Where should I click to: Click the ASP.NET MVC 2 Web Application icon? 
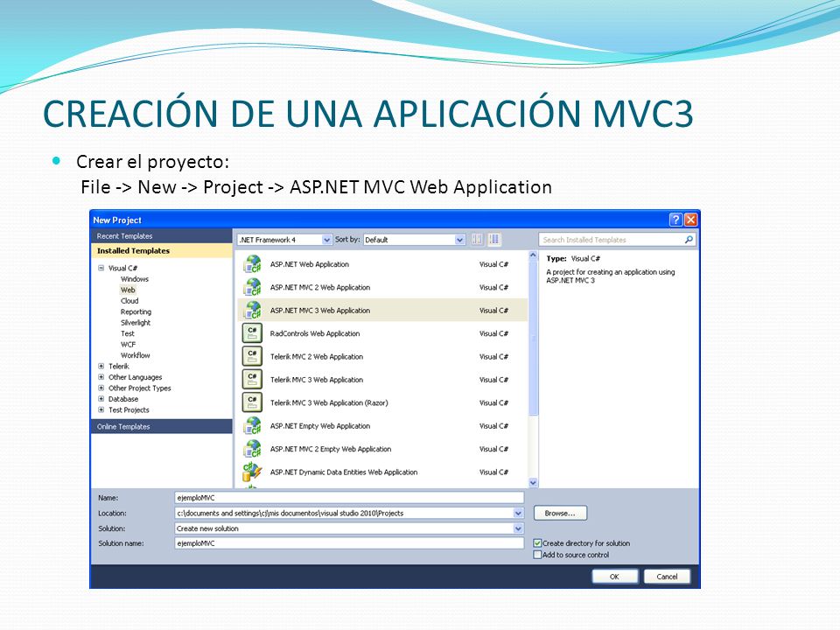[252, 287]
